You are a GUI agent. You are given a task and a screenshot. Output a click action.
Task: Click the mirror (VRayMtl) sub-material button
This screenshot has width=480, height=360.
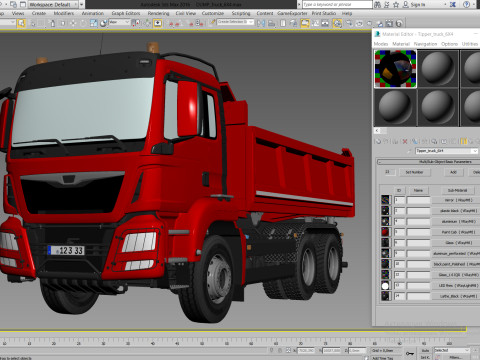click(458, 200)
